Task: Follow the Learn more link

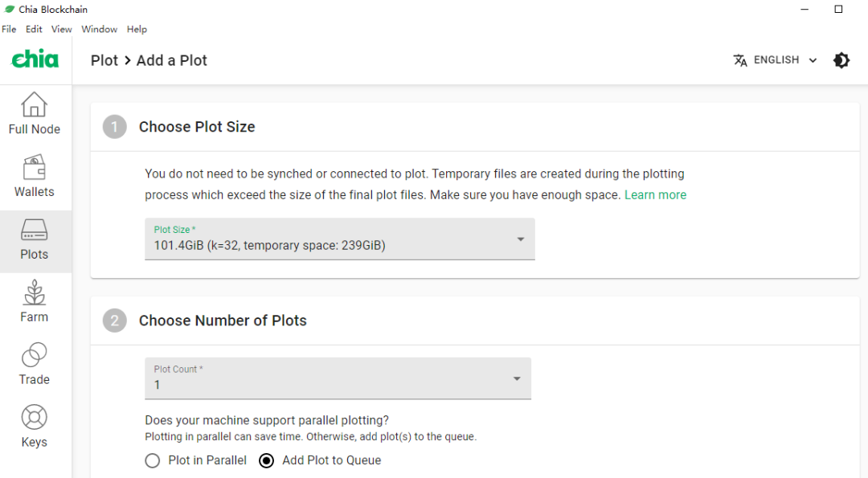Action: click(x=656, y=194)
